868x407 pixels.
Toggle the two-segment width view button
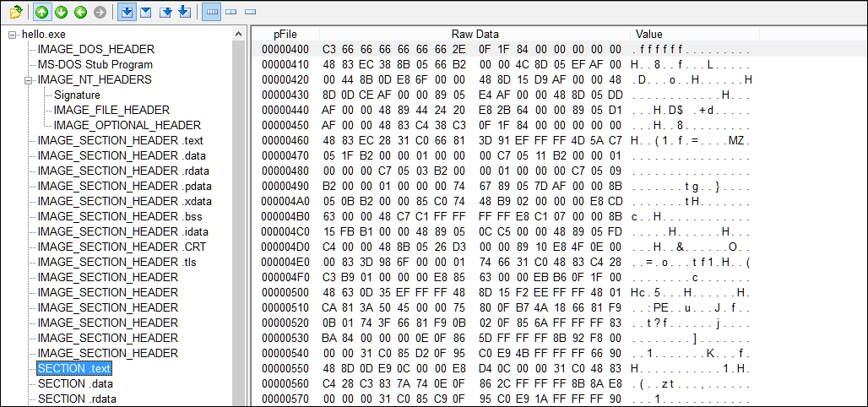(x=231, y=12)
